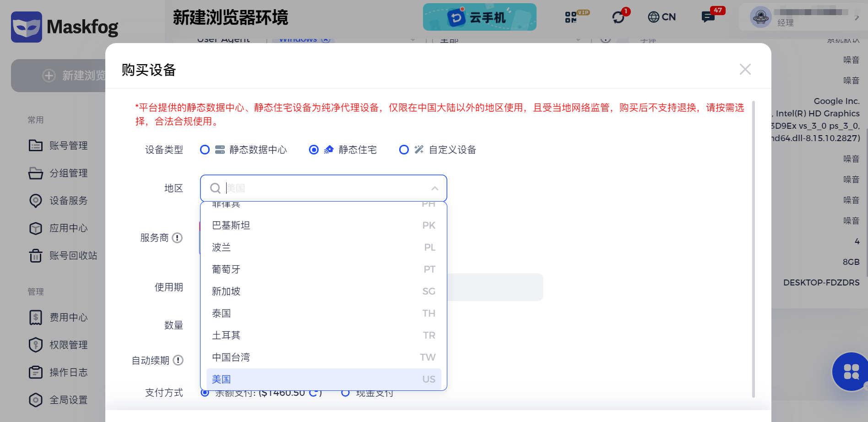Open 设备服务 in the sidebar

tap(59, 201)
